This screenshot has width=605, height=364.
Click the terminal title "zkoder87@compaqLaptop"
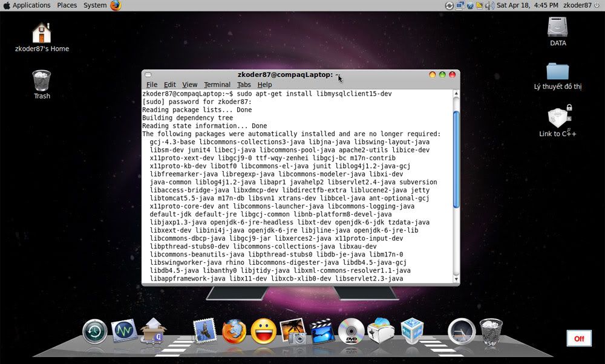coord(285,75)
